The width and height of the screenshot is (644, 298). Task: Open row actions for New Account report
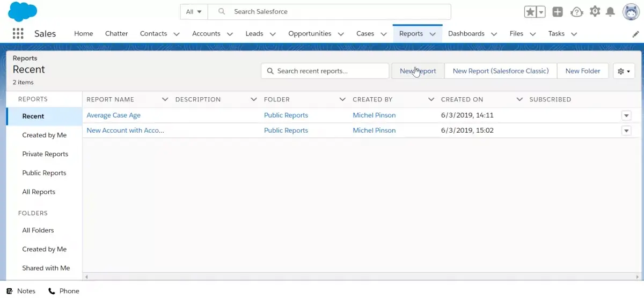(626, 130)
